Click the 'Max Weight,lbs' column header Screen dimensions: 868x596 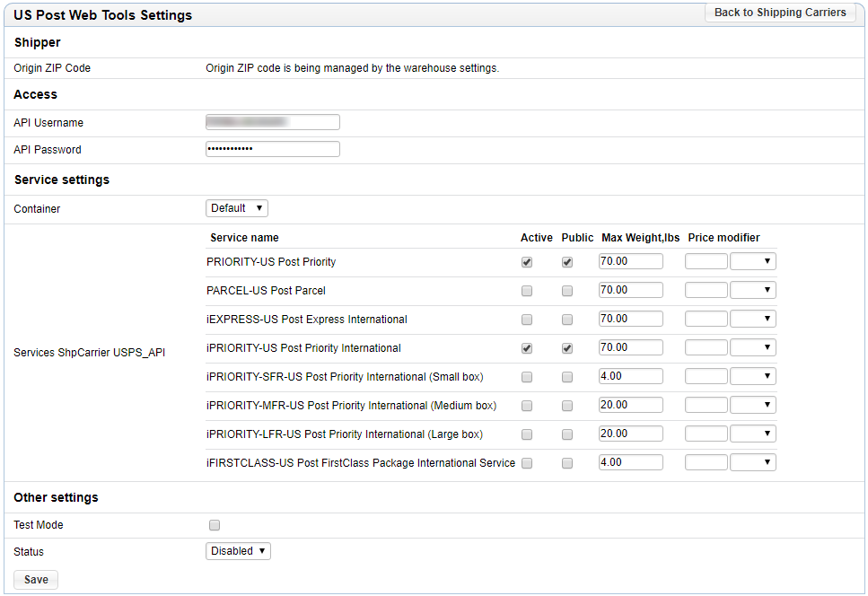coord(641,237)
